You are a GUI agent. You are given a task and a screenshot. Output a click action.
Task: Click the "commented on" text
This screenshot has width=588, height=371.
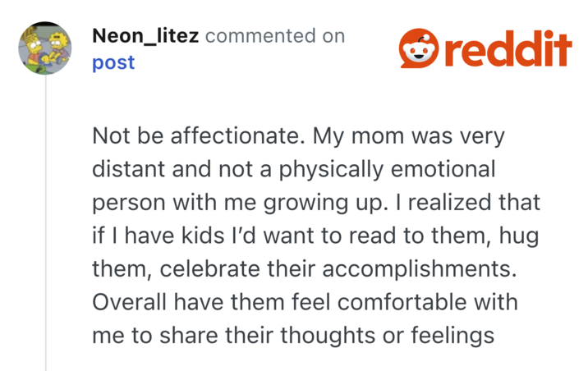[x=275, y=36]
